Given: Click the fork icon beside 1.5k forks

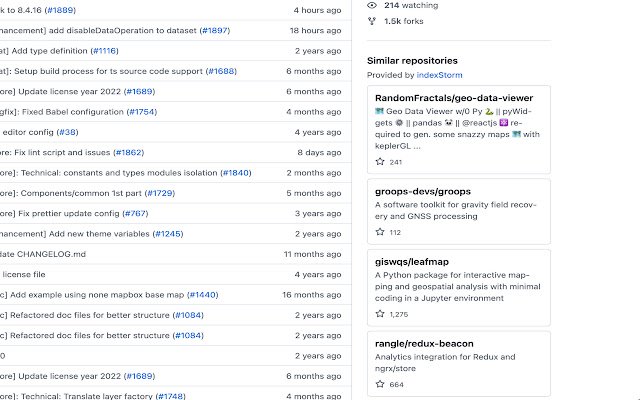Looking at the screenshot, I should pos(371,21).
